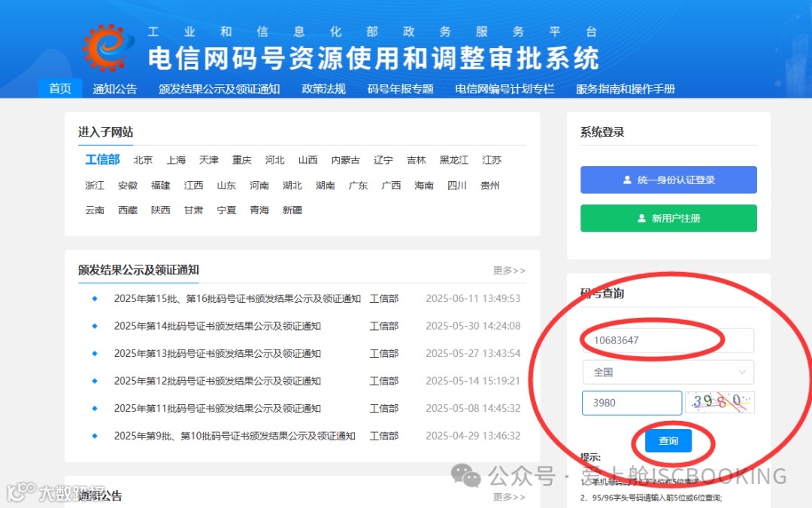Open the 广东 sub-site
Viewport: 812px width, 508px height.
[x=358, y=186]
